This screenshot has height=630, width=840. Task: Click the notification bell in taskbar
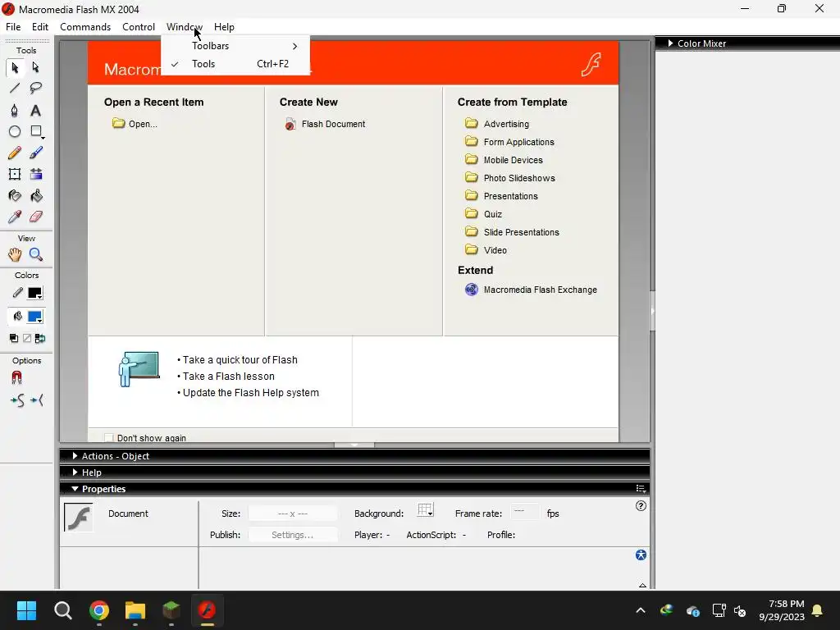817,610
